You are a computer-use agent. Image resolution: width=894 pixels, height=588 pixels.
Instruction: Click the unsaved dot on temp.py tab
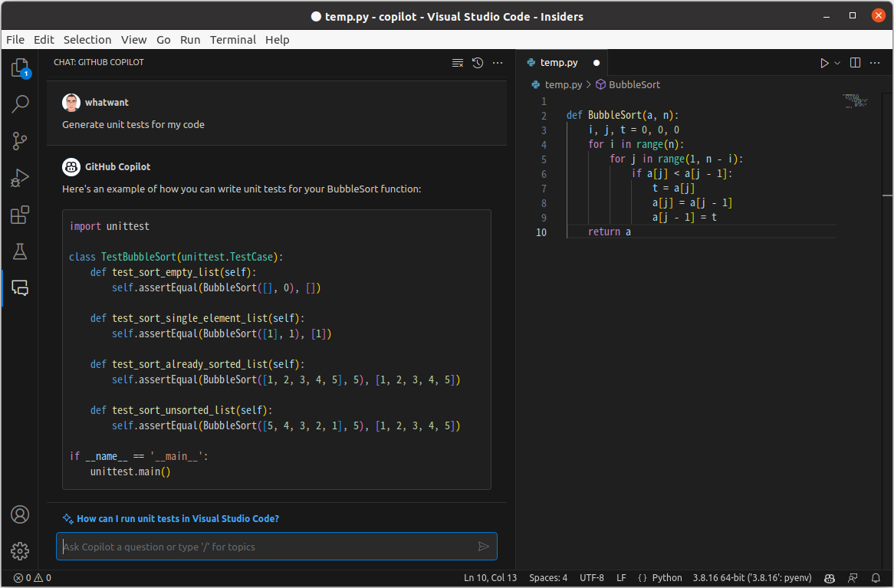[597, 63]
